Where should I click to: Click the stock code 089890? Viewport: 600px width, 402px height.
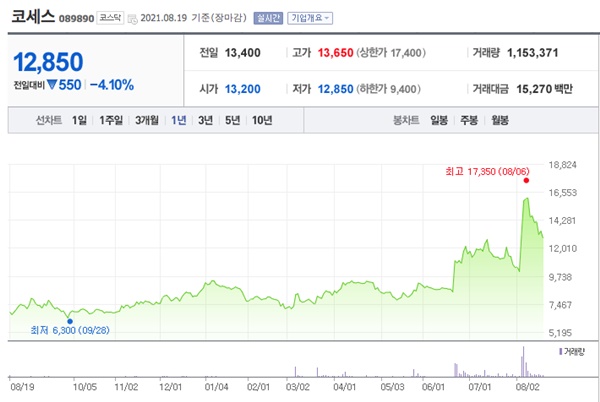coord(77,18)
